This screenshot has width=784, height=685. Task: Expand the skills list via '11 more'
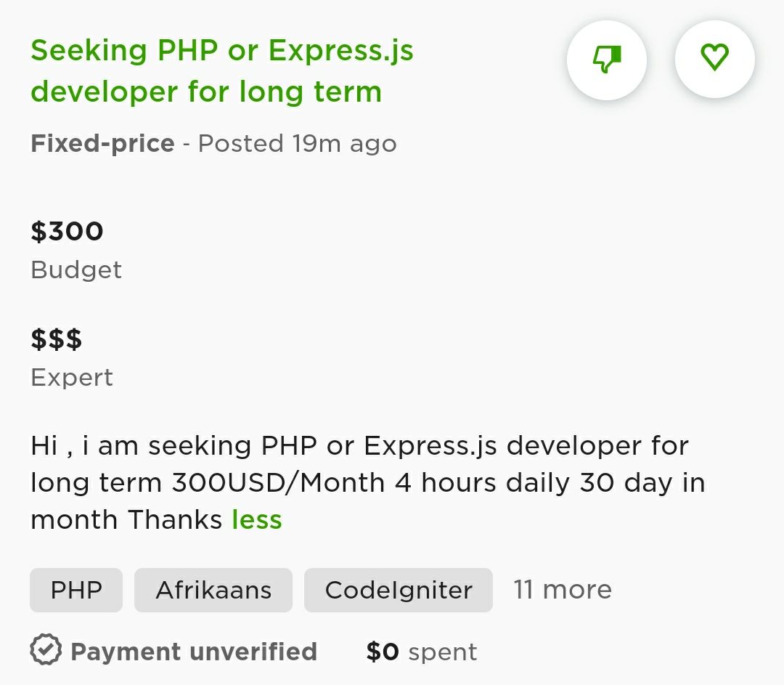coord(563,589)
